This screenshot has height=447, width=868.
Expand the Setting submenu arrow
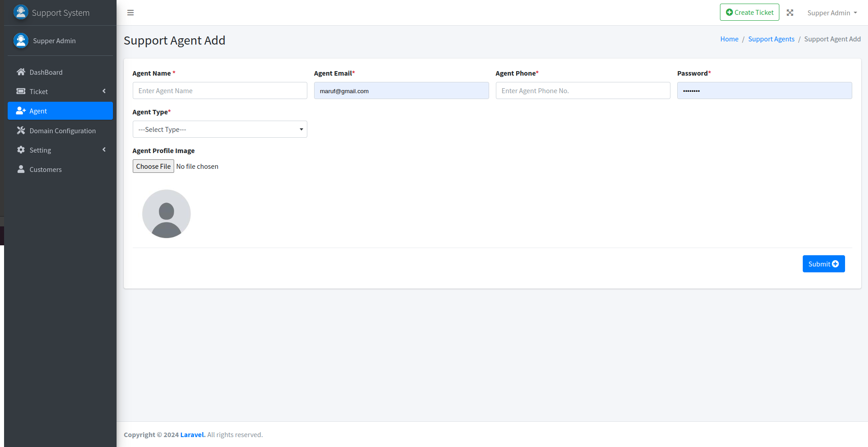(104, 150)
